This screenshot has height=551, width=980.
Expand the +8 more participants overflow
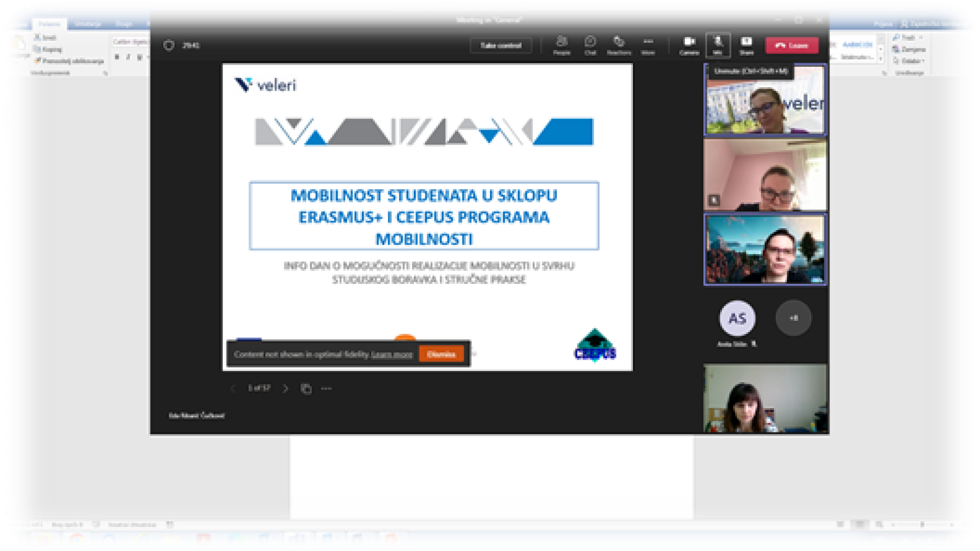coord(793,318)
